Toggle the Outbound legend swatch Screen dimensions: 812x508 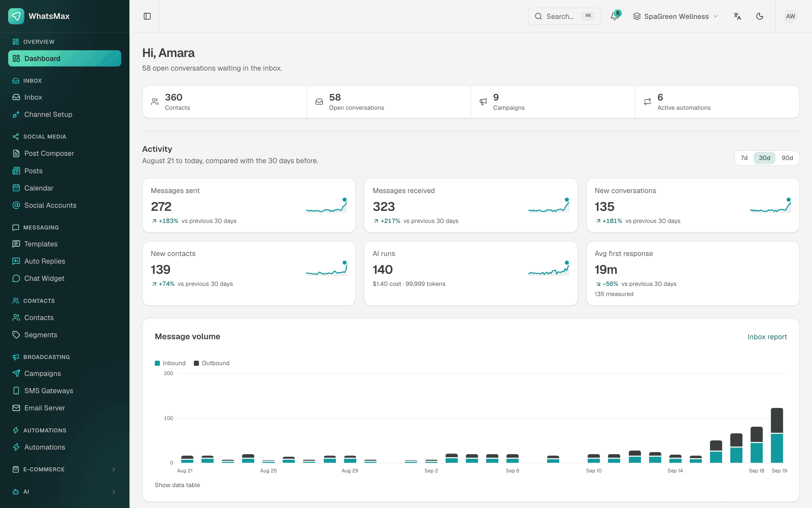coord(196,363)
